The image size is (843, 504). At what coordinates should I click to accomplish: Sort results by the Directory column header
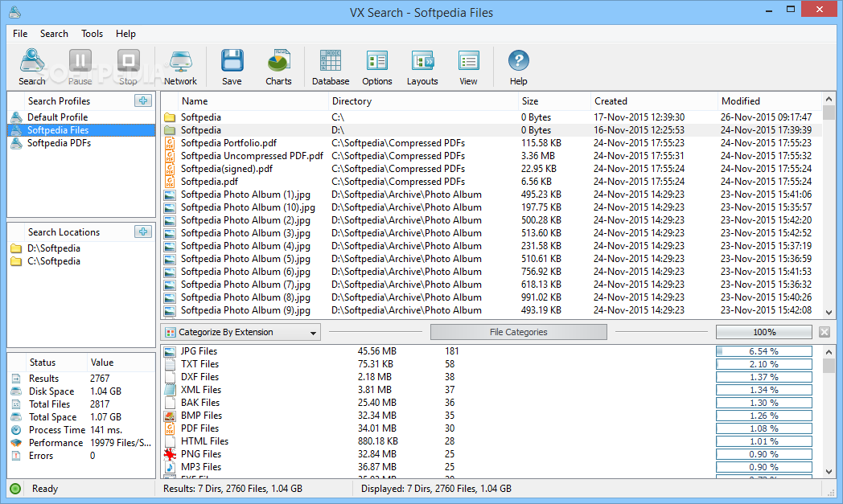(x=422, y=101)
